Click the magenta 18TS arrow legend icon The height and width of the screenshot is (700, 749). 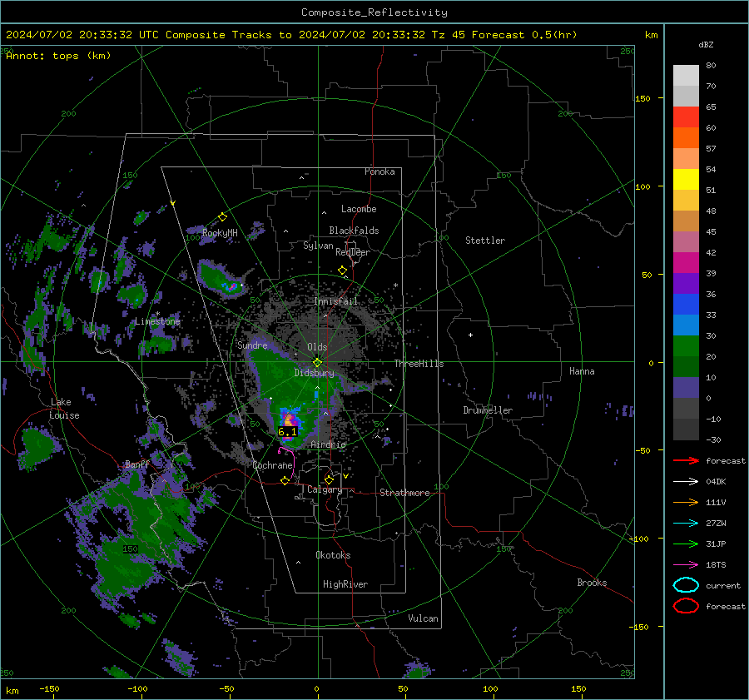686,565
